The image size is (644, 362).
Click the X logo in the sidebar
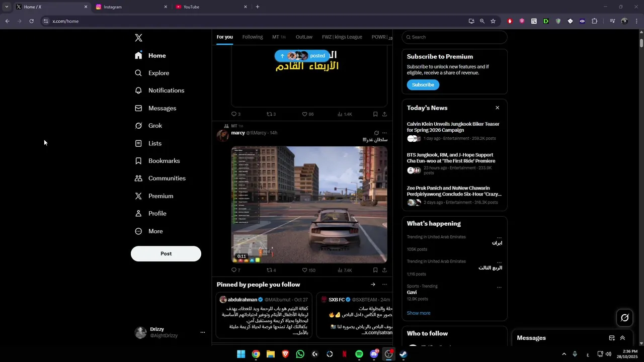[139, 38]
